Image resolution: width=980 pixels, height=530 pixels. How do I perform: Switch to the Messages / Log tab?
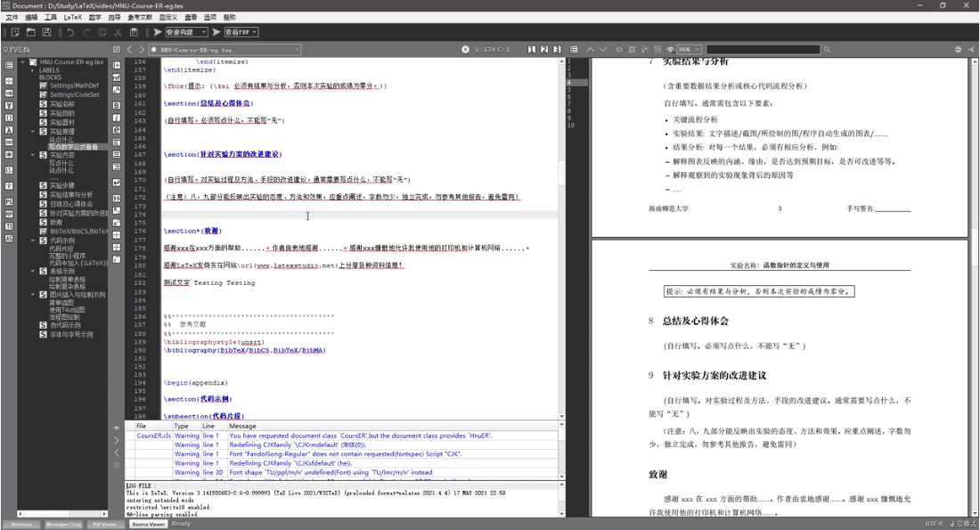point(63,525)
